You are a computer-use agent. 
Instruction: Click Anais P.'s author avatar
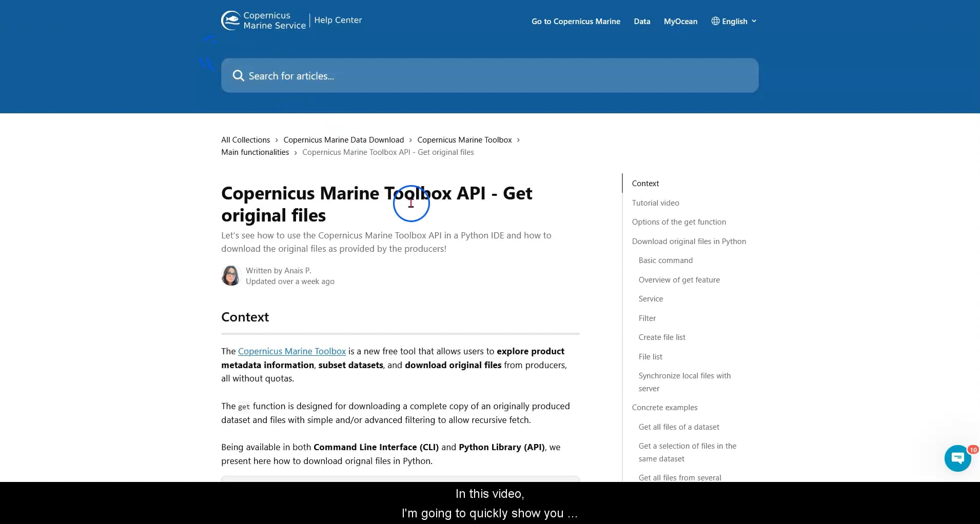click(231, 275)
